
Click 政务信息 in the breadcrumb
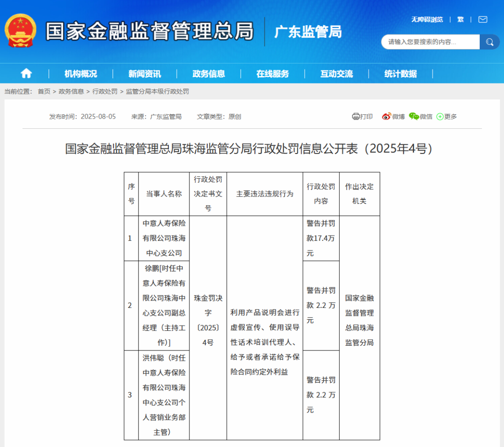[71, 91]
